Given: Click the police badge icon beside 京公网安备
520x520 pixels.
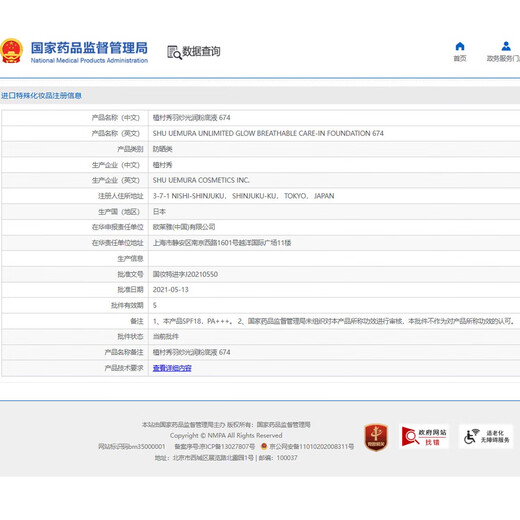Looking at the screenshot, I should click(264, 446).
